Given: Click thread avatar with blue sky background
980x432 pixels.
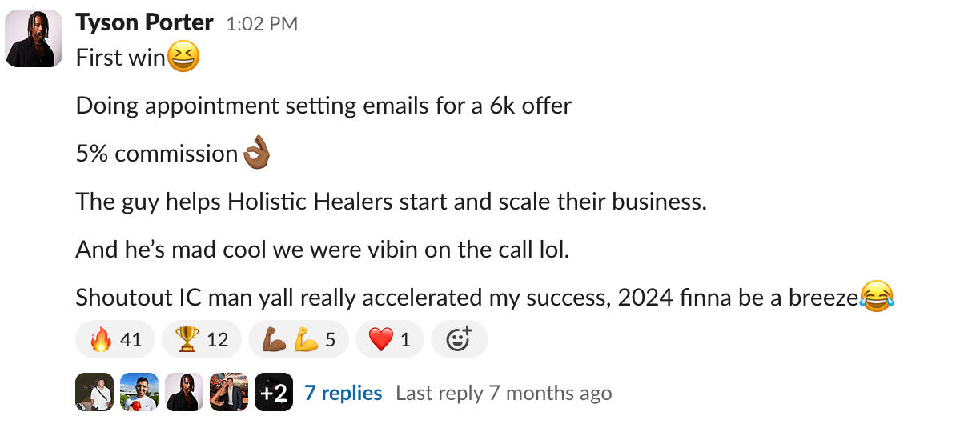Looking at the screenshot, I should coord(139,393).
